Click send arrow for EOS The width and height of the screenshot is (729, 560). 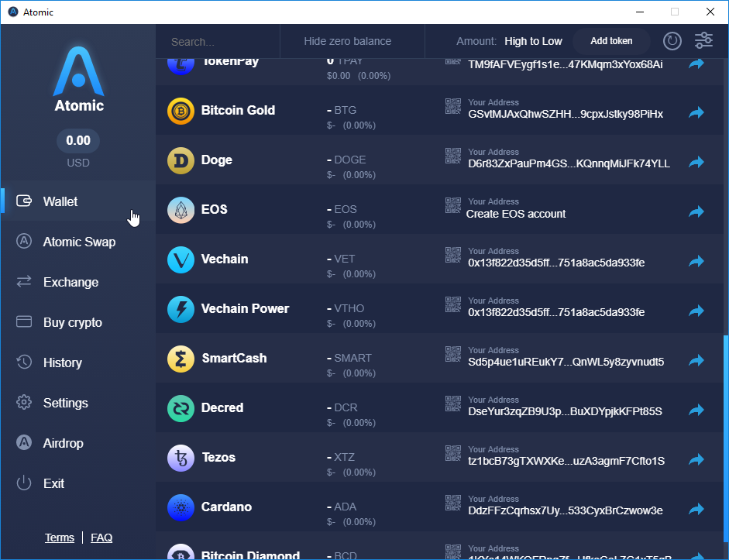696,211
